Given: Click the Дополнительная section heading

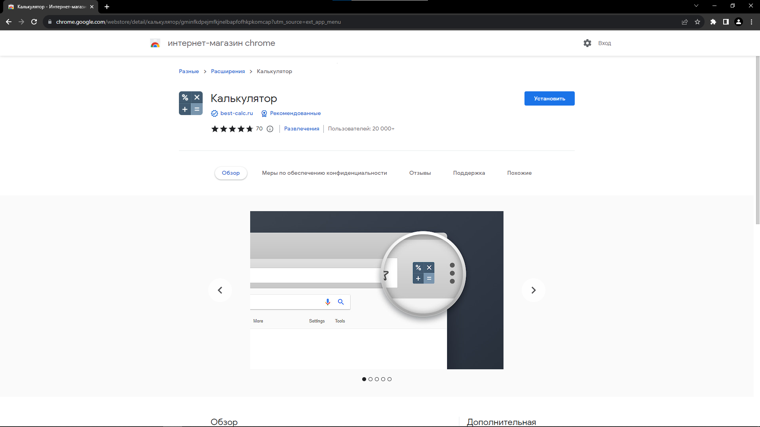Looking at the screenshot, I should [x=501, y=422].
